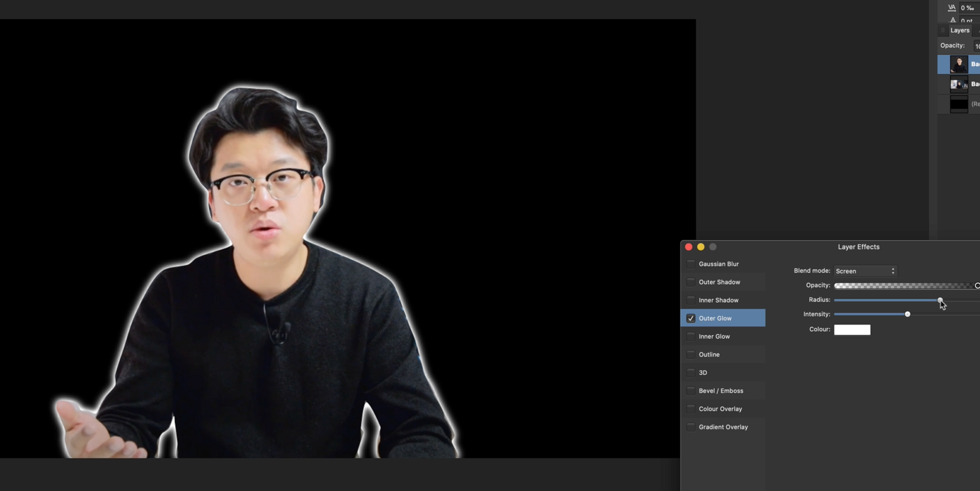
Task: Switch to the Layers tab
Action: 959,30
